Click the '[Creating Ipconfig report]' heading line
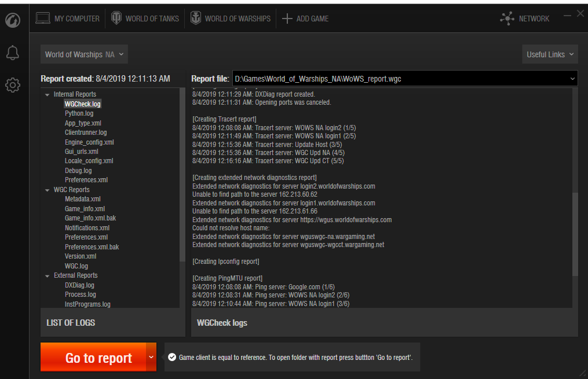The height and width of the screenshot is (379, 588). point(226,262)
